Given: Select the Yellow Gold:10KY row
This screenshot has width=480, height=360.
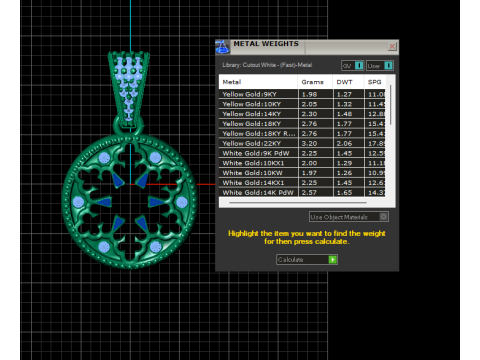Looking at the screenshot, I should click(x=302, y=104).
